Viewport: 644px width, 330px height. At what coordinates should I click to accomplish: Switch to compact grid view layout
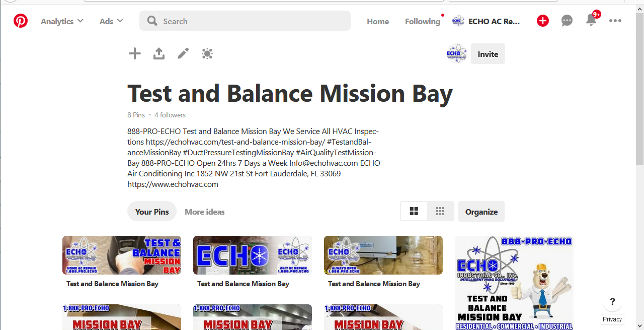(x=440, y=212)
